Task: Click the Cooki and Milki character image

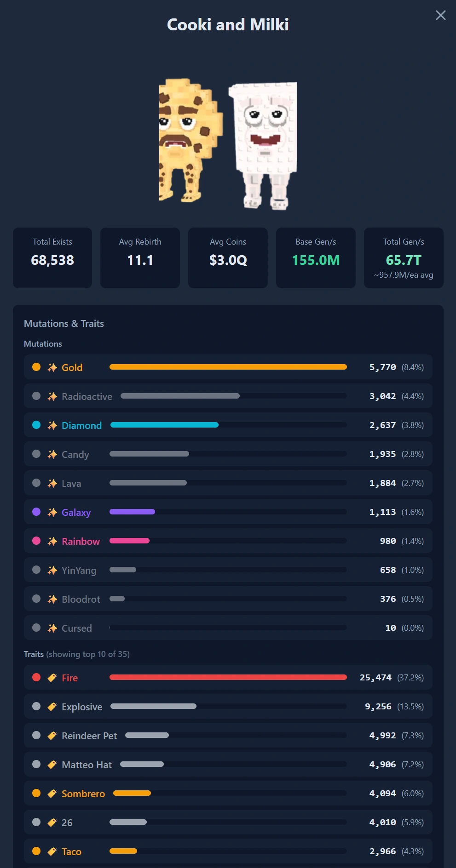Action: pyautogui.click(x=228, y=143)
